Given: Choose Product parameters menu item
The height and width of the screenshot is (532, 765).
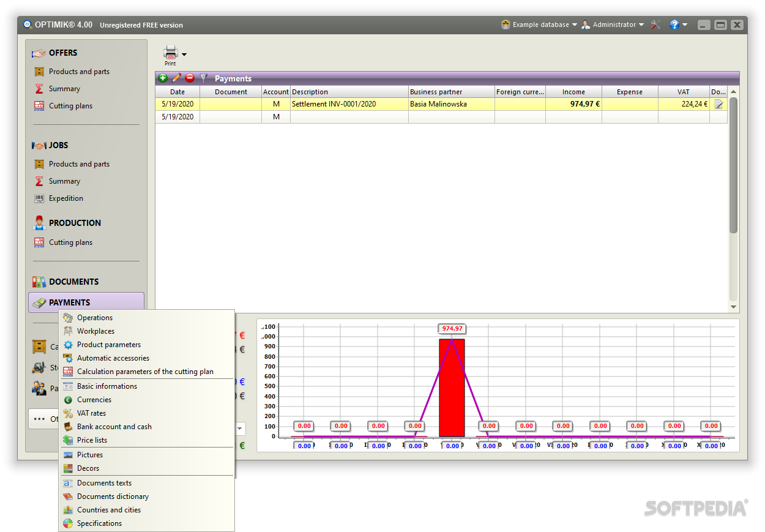Looking at the screenshot, I should [108, 345].
